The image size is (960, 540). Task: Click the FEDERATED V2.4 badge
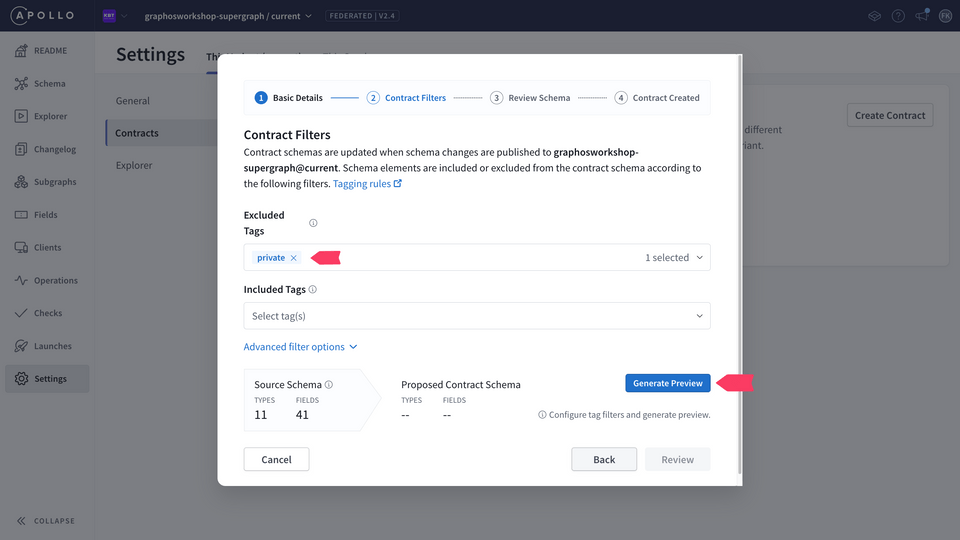coord(362,16)
